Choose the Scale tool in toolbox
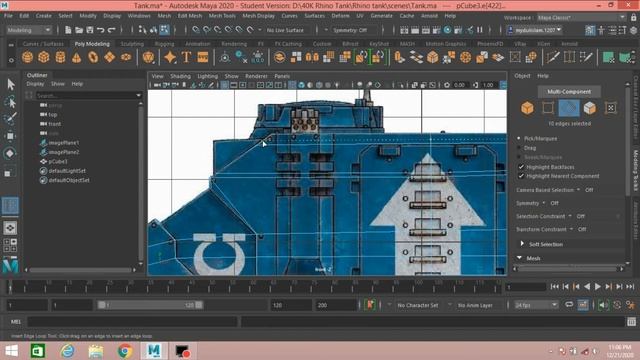 pos(8,173)
